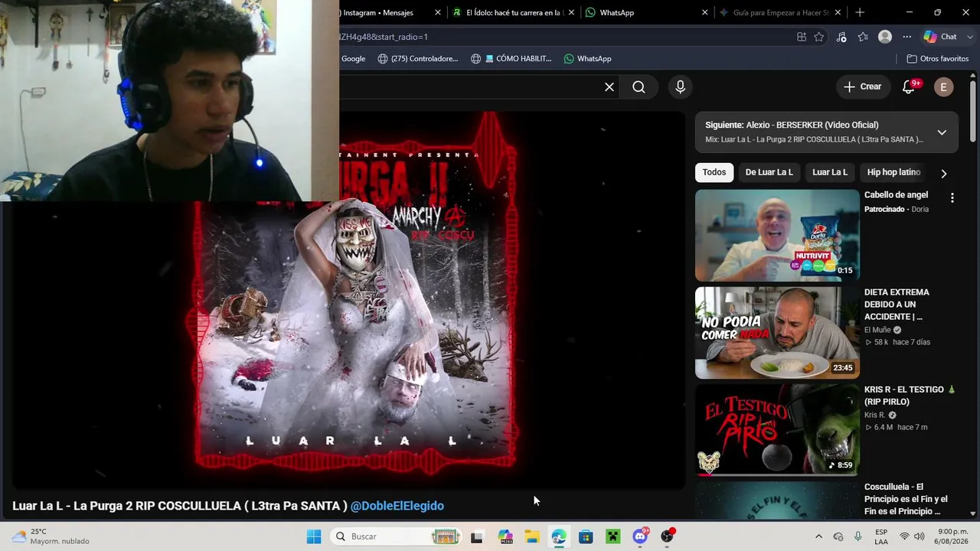Select the Todos filter chip
This screenshot has width=980, height=551.
pos(714,172)
